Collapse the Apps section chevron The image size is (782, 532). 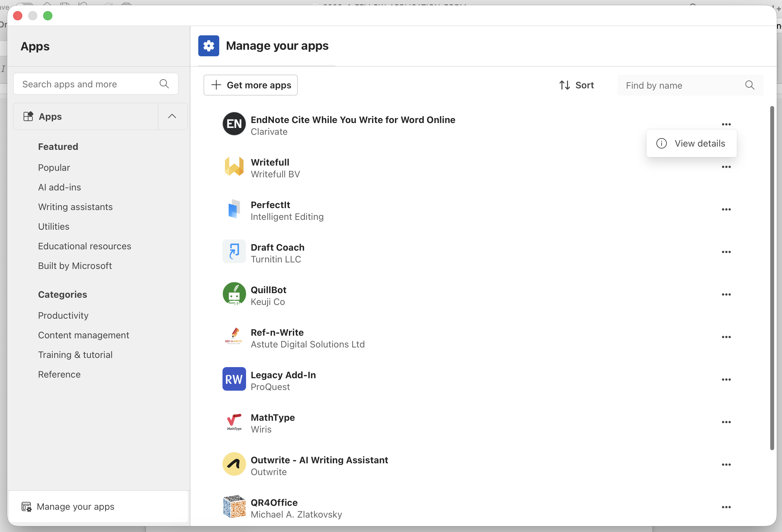(172, 116)
